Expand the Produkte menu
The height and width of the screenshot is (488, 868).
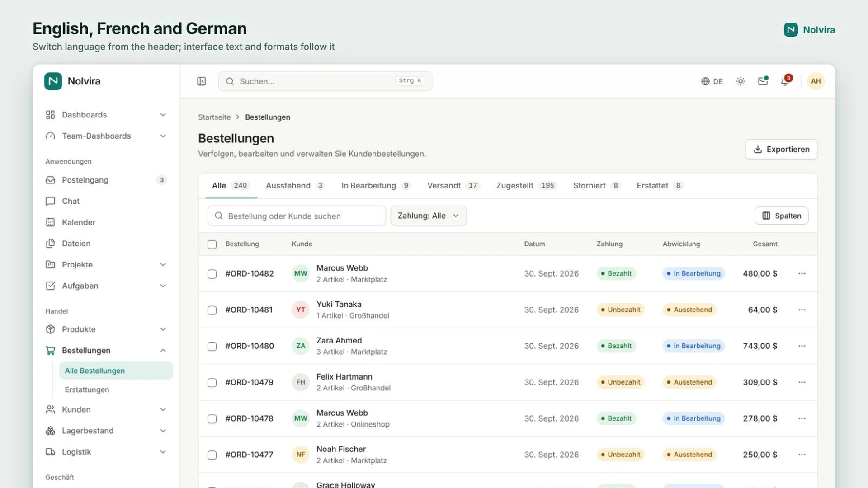tap(106, 329)
